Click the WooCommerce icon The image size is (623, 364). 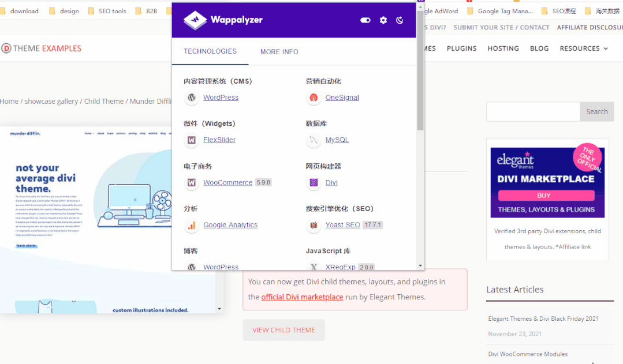pyautogui.click(x=192, y=183)
